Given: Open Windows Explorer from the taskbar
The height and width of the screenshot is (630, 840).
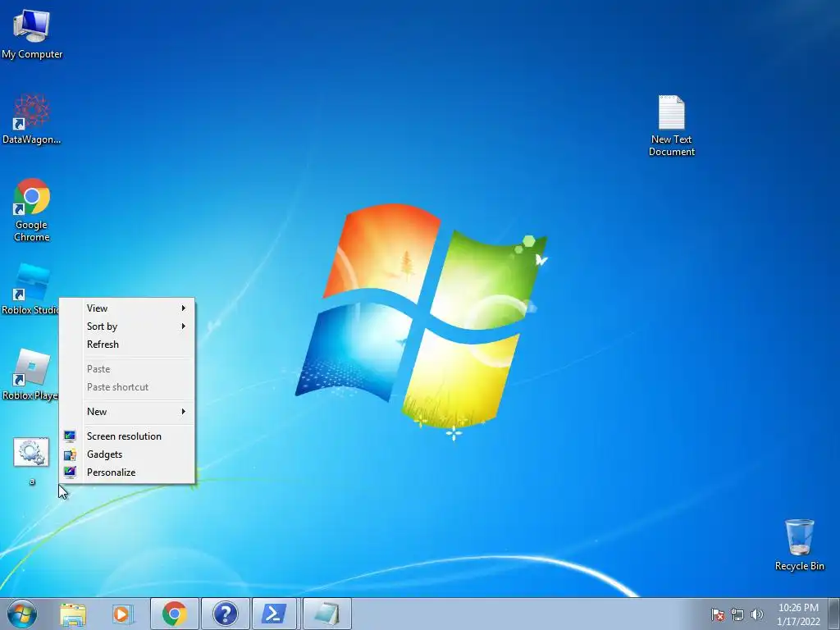Looking at the screenshot, I should pos(73,614).
